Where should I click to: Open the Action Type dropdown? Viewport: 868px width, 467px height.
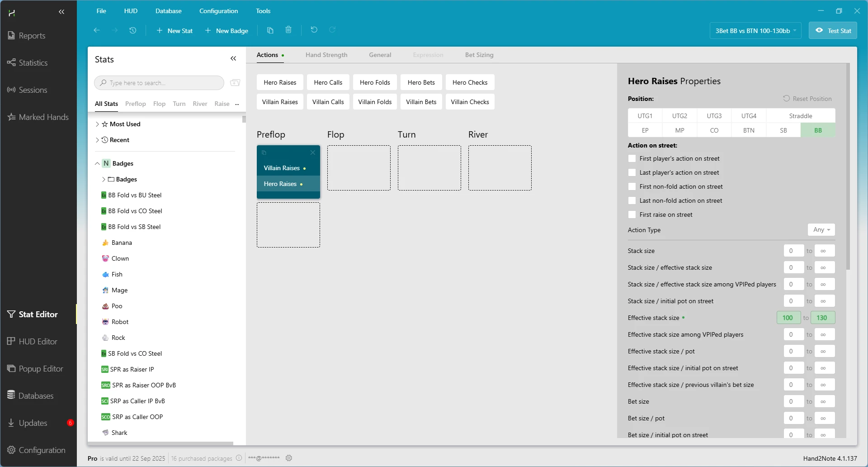pos(821,230)
